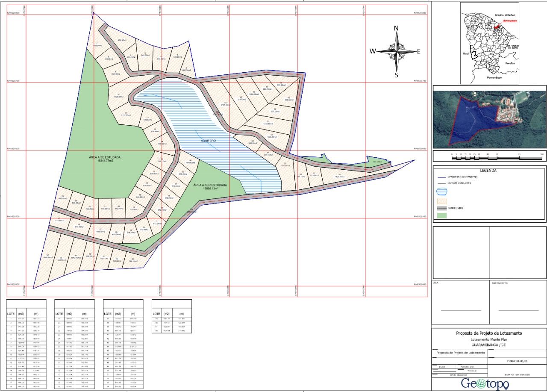Image resolution: width=547 pixels, height=392 pixels.
Task: Click the green swatch in the legend
Action: (442, 216)
